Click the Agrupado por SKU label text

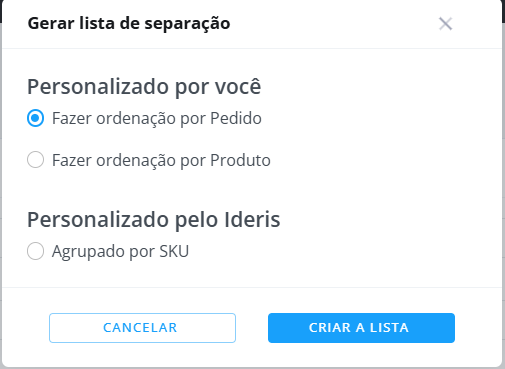(x=120, y=251)
